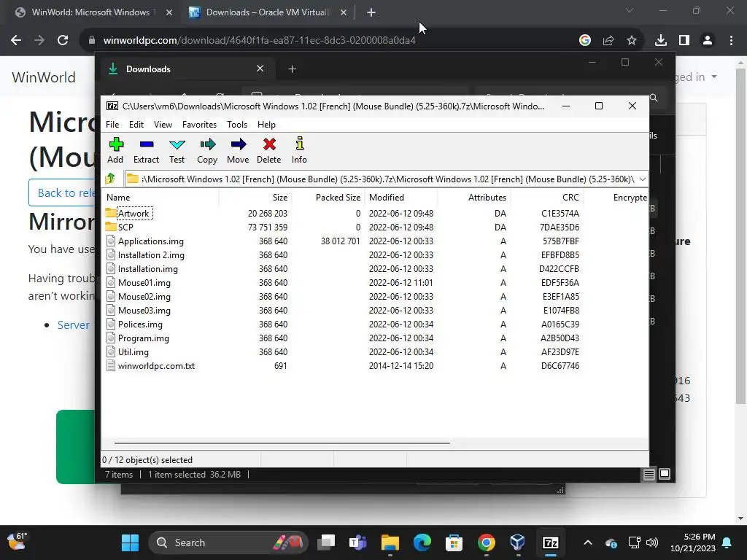
Task: Click the Google icon in address bar
Action: pos(584,40)
